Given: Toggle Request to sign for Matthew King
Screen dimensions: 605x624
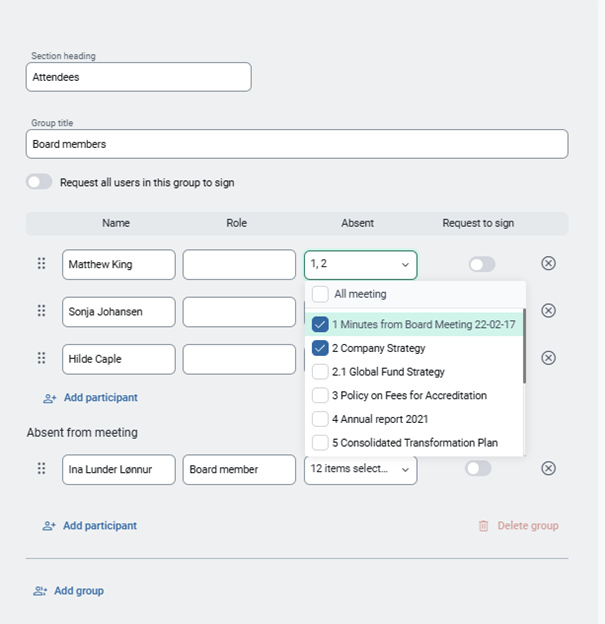Looking at the screenshot, I should 482,264.
